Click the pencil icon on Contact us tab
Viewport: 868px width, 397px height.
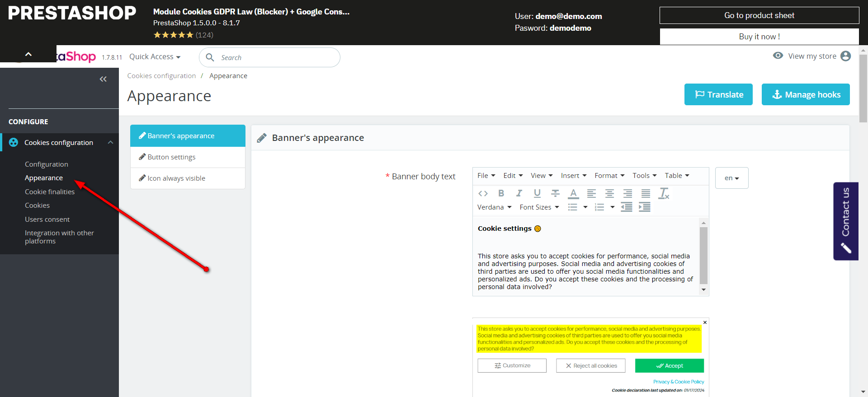(x=846, y=248)
